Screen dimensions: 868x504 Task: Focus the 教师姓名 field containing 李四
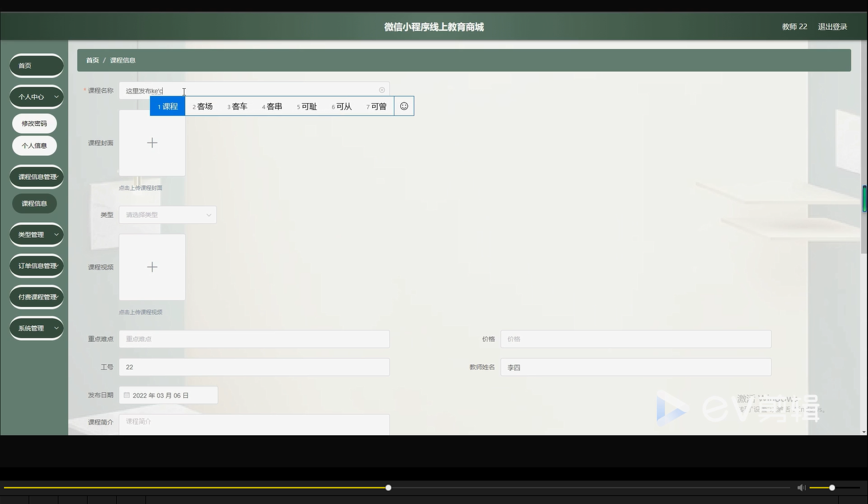636,367
